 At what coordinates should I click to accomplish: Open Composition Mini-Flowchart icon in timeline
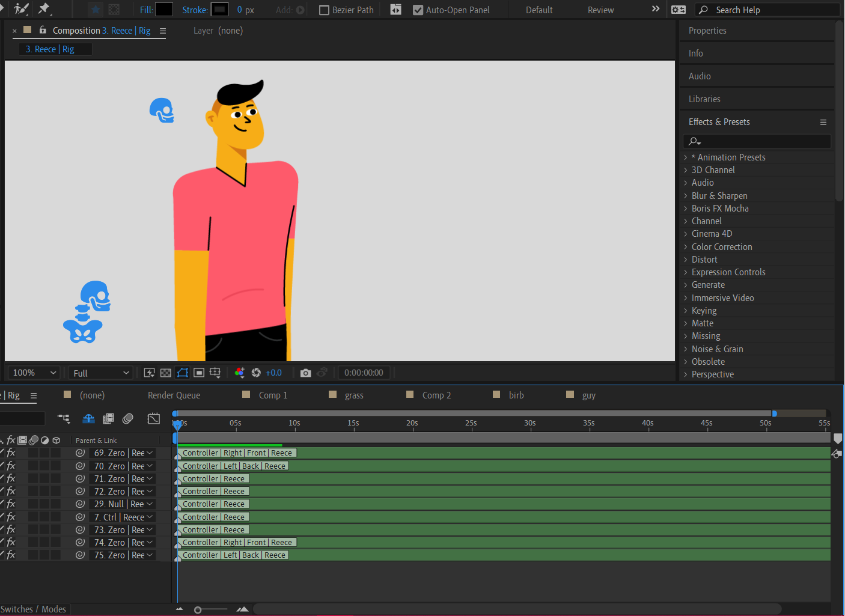[x=64, y=418]
